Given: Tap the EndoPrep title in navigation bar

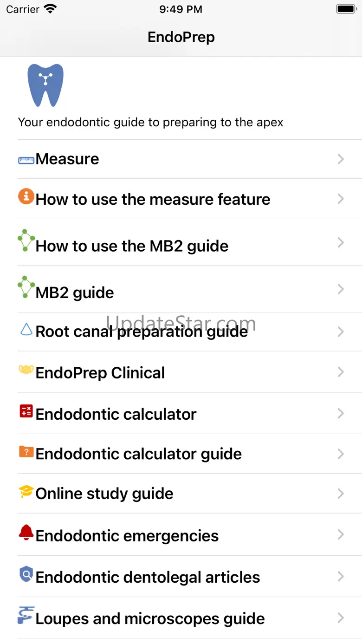Looking at the screenshot, I should point(181,37).
